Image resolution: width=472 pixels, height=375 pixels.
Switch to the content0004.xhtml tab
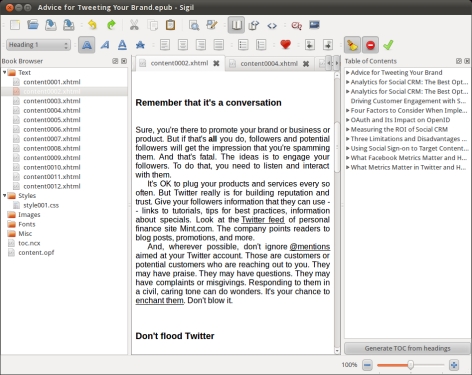coord(269,64)
